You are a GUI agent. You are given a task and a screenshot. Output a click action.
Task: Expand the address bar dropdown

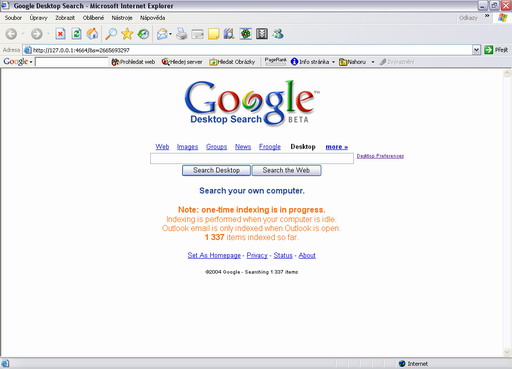pos(476,50)
